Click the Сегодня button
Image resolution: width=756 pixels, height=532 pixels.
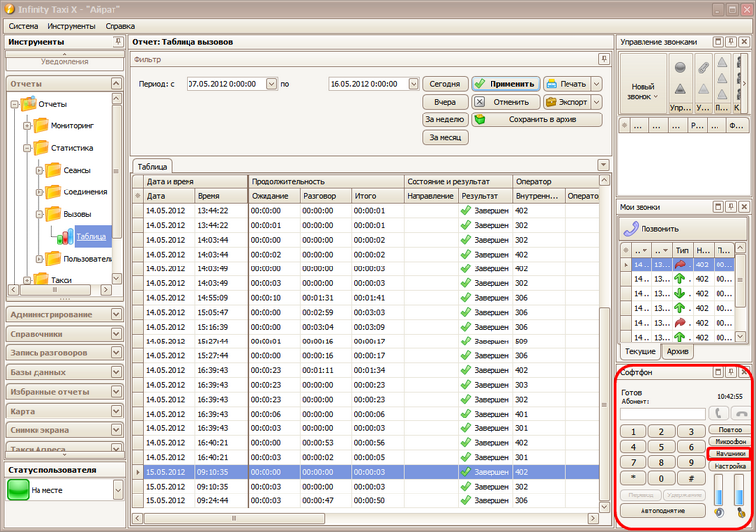[445, 84]
